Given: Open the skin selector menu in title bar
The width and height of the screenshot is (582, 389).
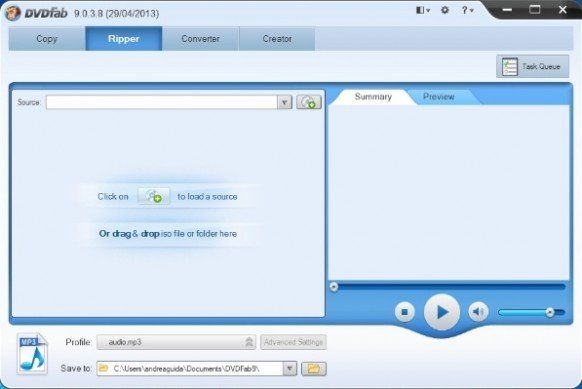Looking at the screenshot, I should [x=423, y=10].
